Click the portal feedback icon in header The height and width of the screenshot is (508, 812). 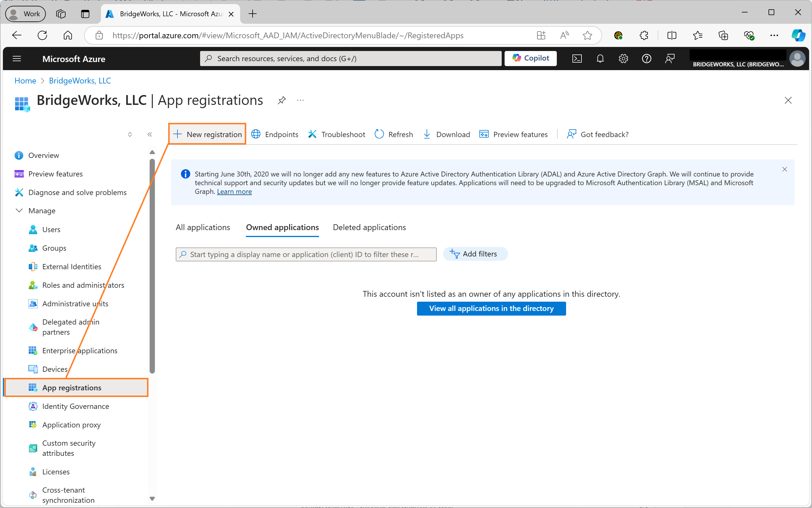pyautogui.click(x=670, y=59)
